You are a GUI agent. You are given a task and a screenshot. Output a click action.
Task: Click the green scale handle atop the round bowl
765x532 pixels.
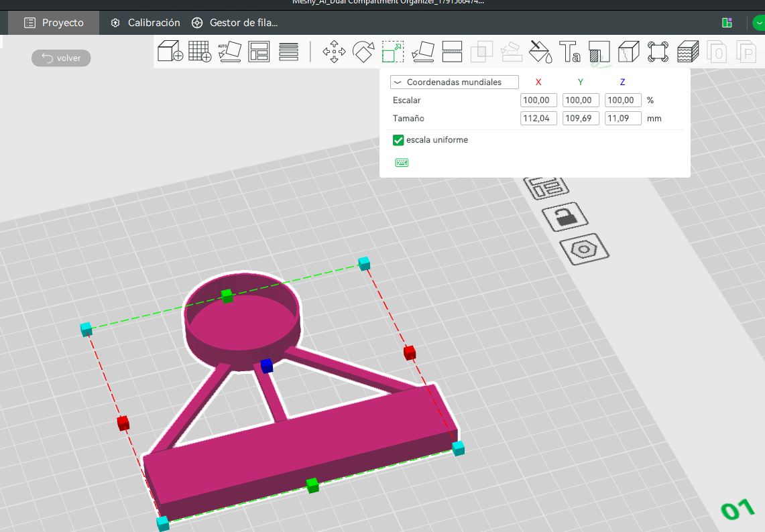(x=227, y=295)
